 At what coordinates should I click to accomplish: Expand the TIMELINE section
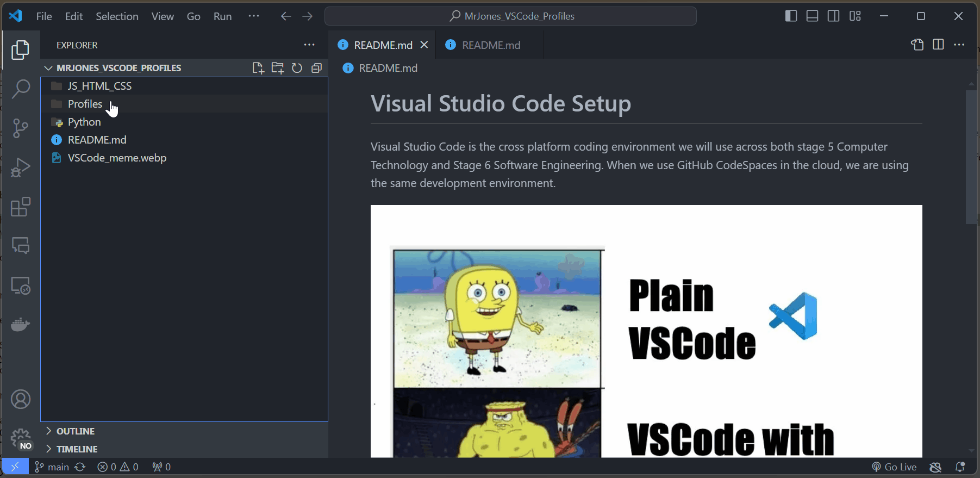[184, 449]
